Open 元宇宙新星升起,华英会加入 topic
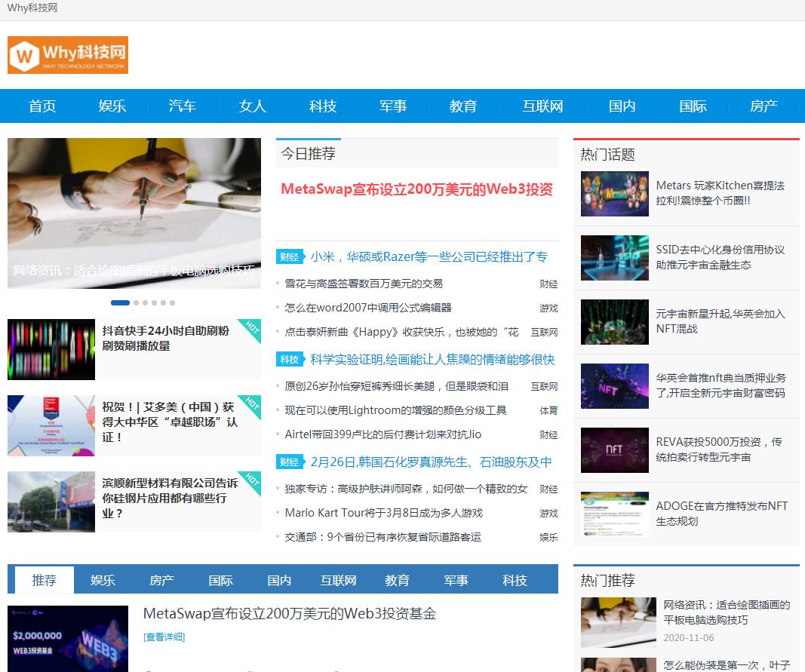The image size is (805, 672). coord(721,321)
